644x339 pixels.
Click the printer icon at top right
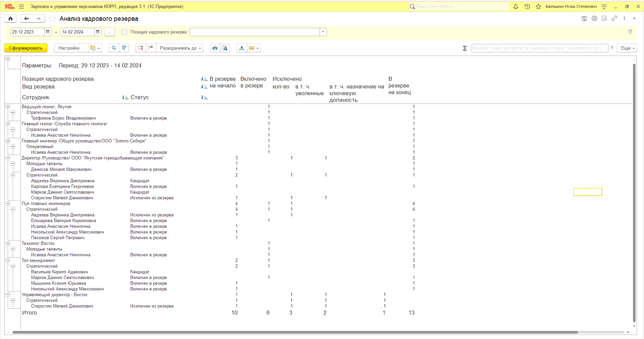[594, 19]
